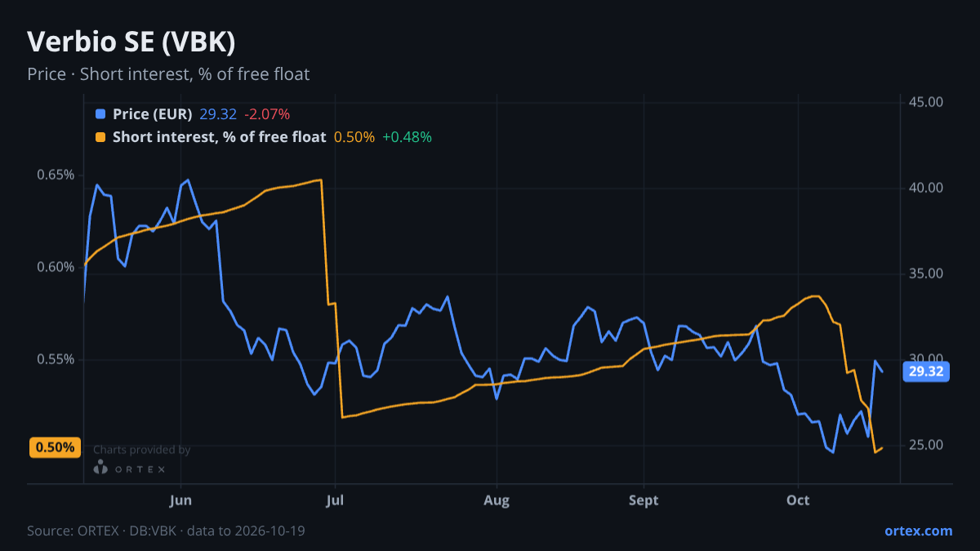Click the 25.00 right axis label
980x551 pixels.
point(927,445)
